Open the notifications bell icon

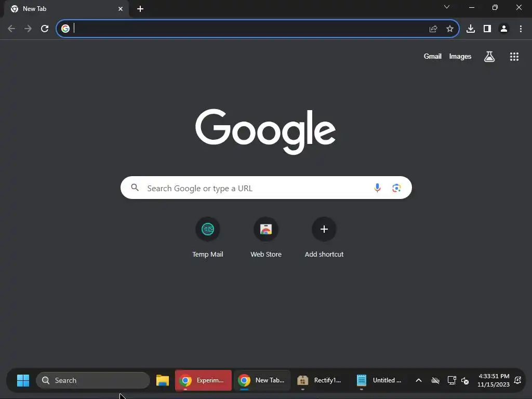pos(518,380)
